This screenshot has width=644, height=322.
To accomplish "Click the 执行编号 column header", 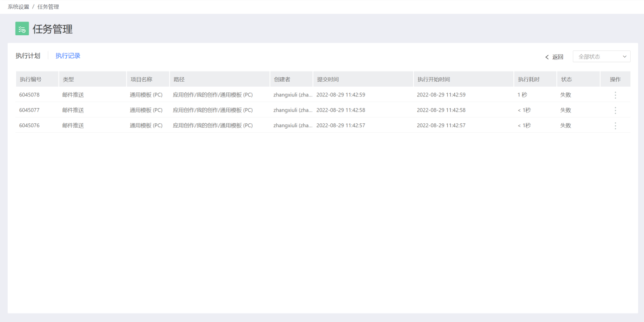I will coord(31,79).
